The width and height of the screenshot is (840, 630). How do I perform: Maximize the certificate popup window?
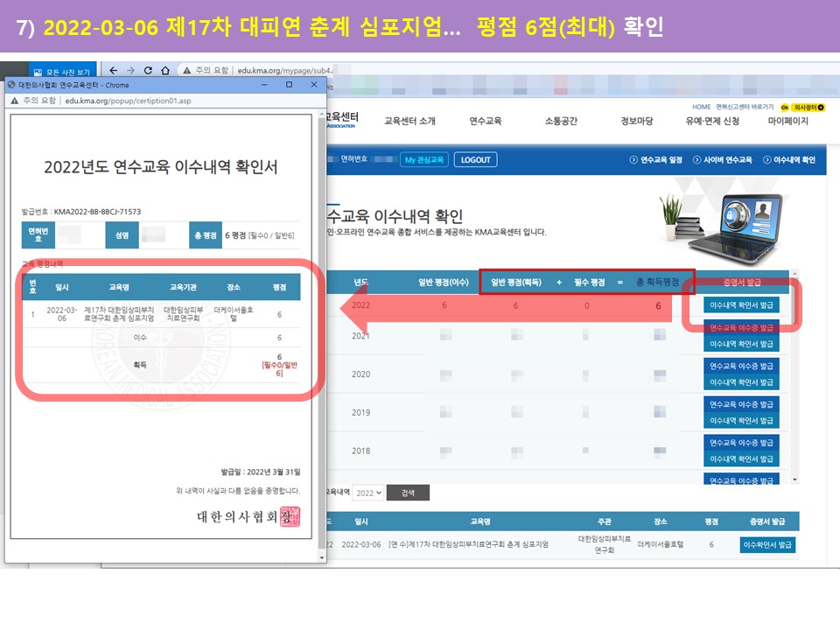290,85
